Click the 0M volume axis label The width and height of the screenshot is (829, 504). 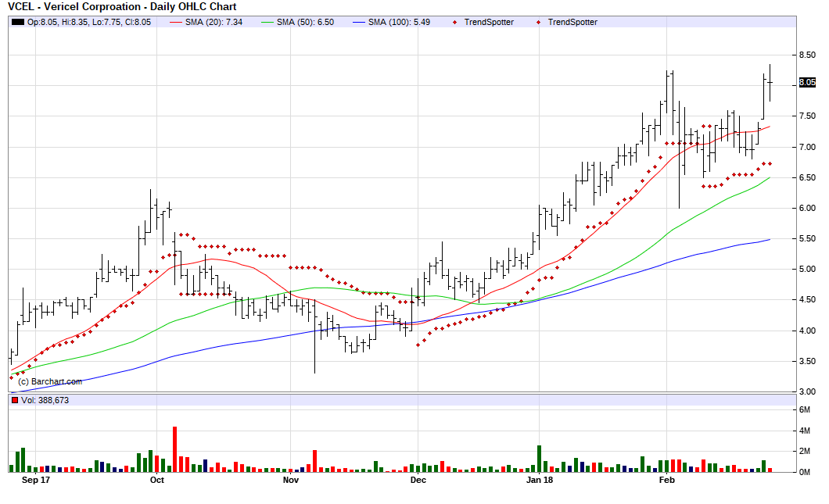[x=804, y=472]
